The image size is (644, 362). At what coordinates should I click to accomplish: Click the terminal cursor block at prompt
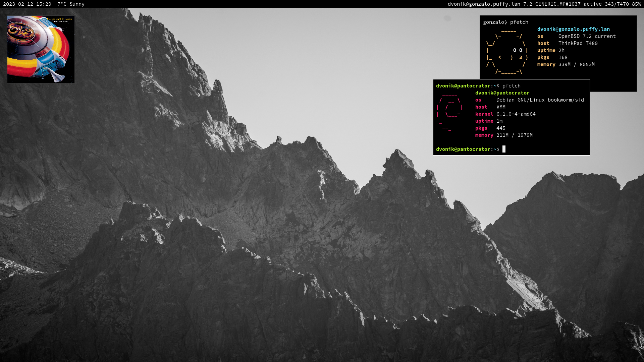click(x=504, y=149)
